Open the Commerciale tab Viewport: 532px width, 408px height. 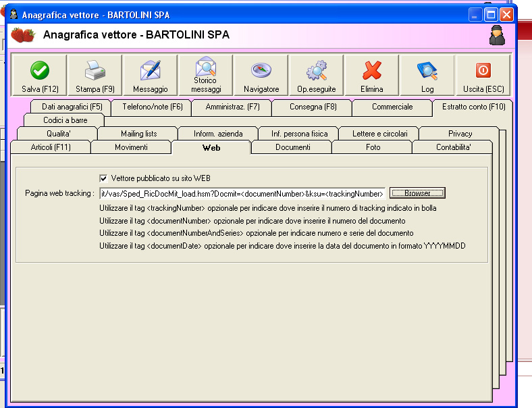(392, 107)
